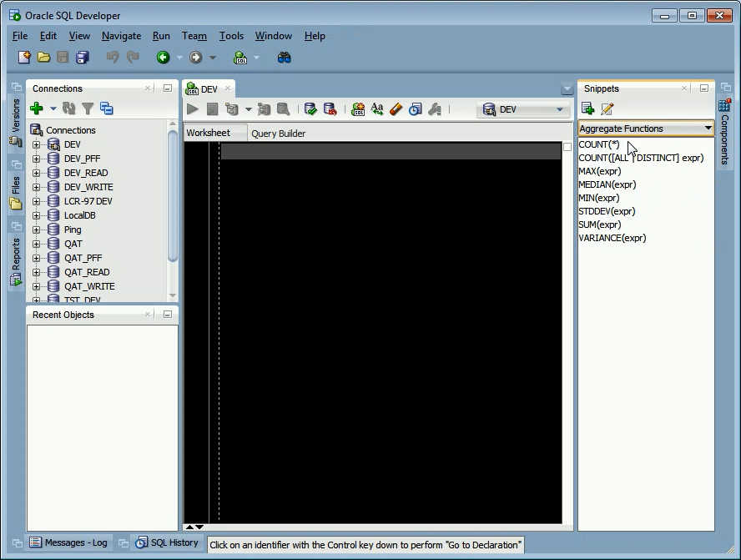This screenshot has height=560, width=741.
Task: Open the Tools menu
Action: (x=232, y=36)
